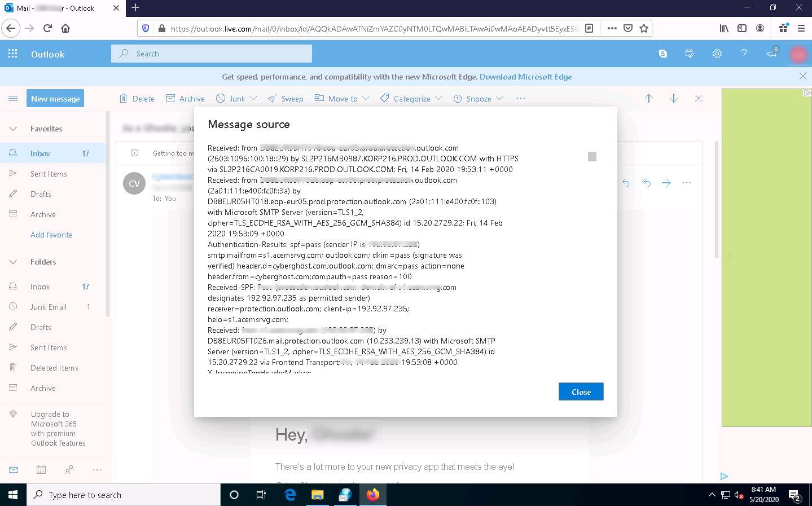The image size is (812, 506).
Task: Close the Message source dialog
Action: [581, 392]
